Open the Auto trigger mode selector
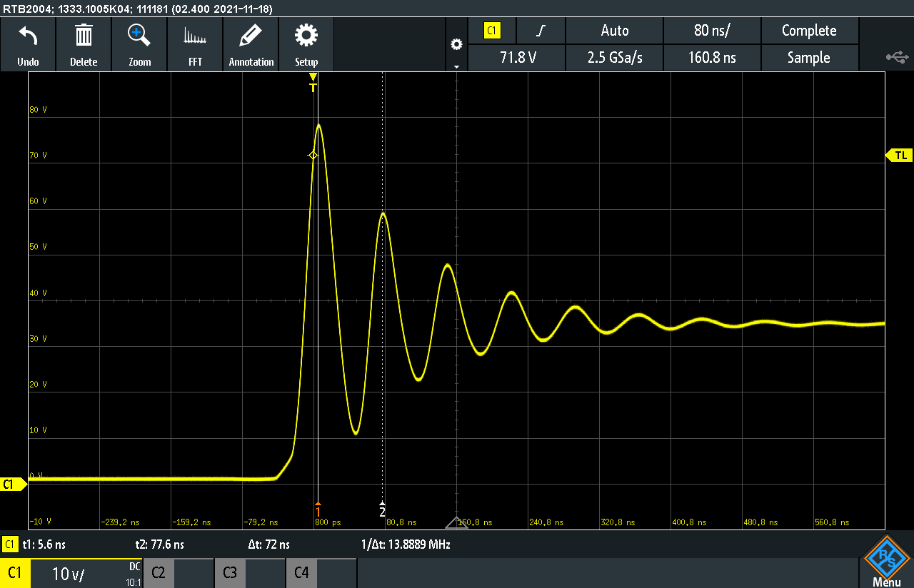The image size is (914, 588). pyautogui.click(x=615, y=31)
